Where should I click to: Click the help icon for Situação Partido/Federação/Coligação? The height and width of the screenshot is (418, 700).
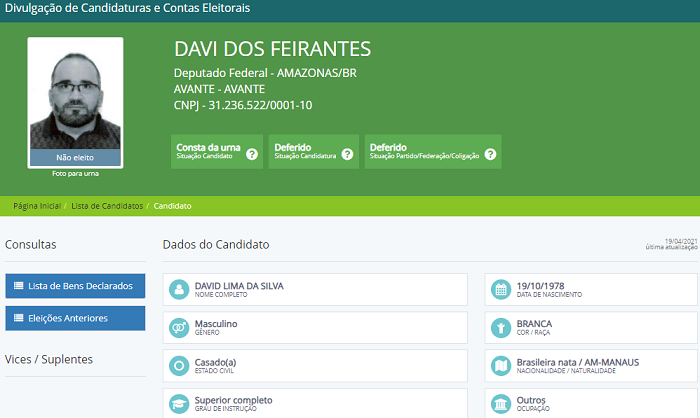pyautogui.click(x=490, y=154)
